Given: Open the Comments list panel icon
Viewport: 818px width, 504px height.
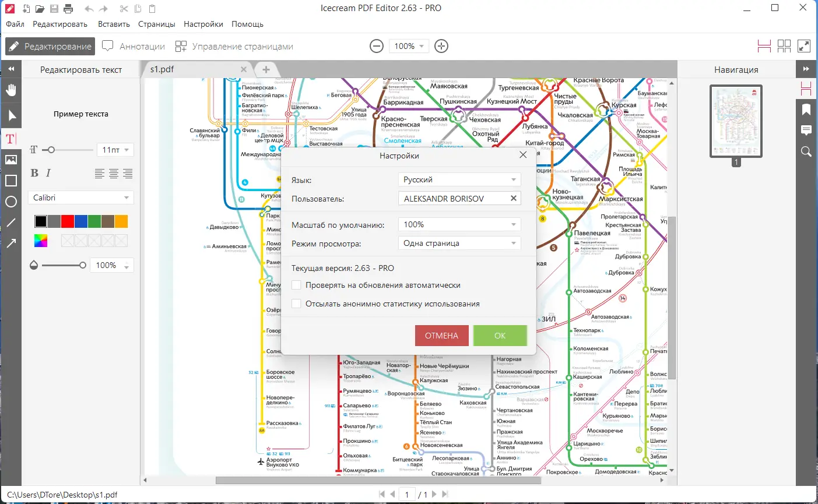Looking at the screenshot, I should pos(806,131).
